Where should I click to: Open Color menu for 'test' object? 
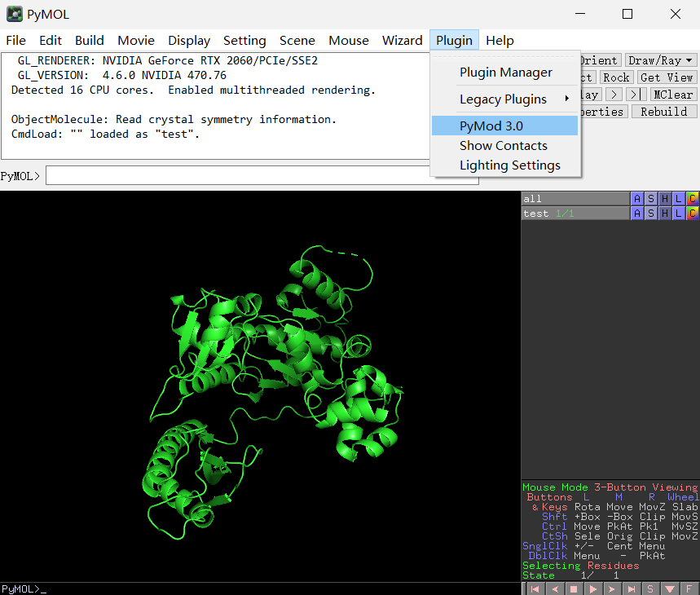(693, 214)
